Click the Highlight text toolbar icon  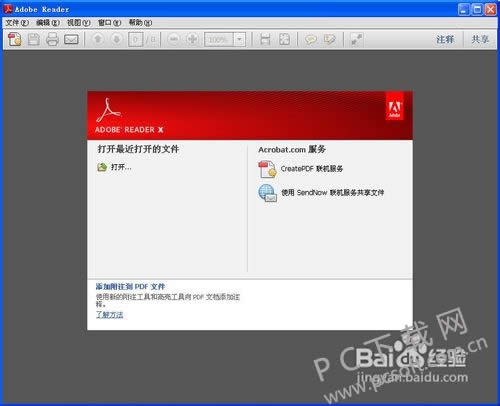(x=330, y=40)
